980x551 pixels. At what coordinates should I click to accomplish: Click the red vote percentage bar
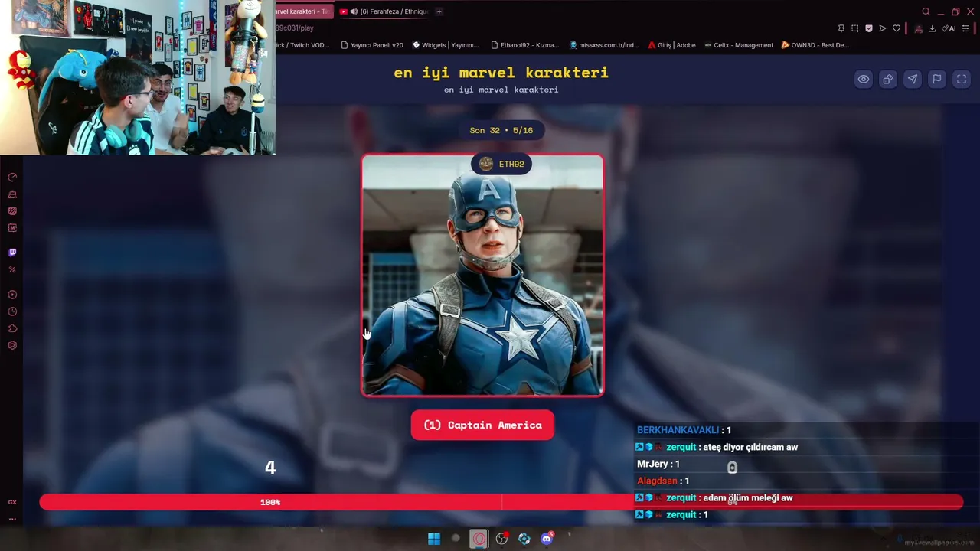click(501, 502)
